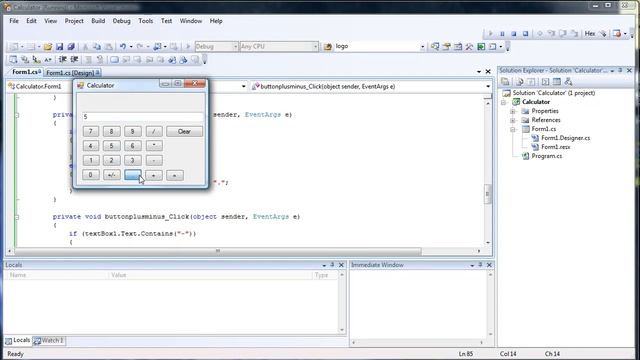Click the Redo toolbar icon
This screenshot has height=360, width=640.
point(140,47)
